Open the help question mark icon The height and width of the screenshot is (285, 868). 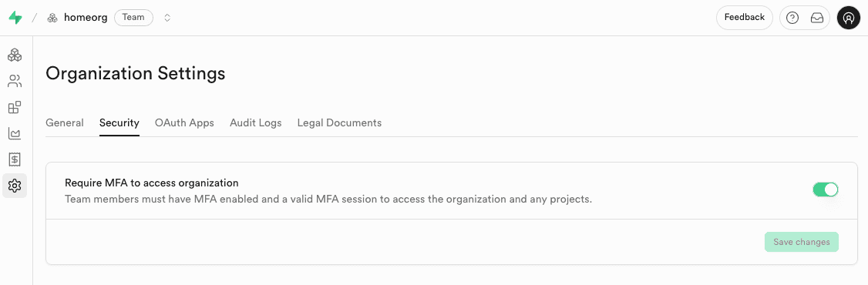[x=792, y=18]
